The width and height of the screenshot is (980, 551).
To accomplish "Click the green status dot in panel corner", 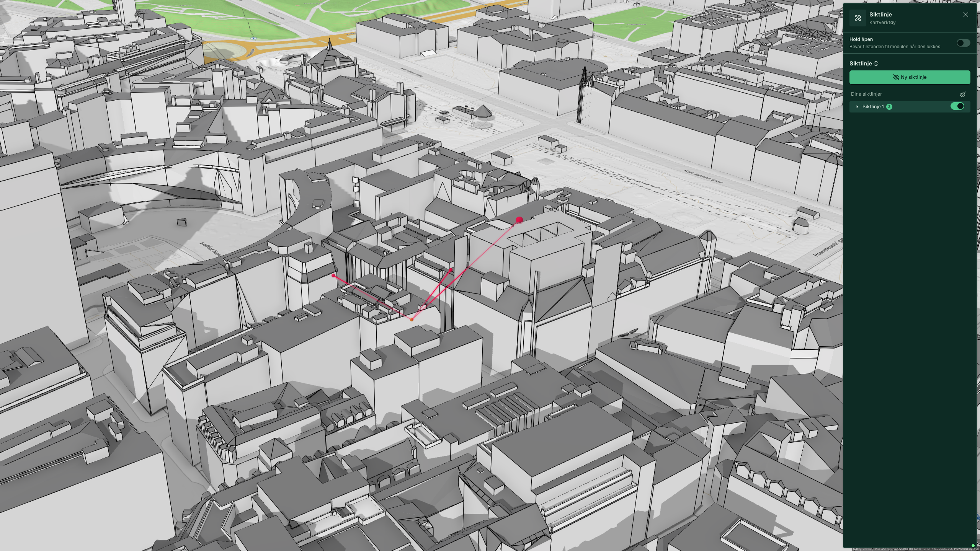I will pos(973,546).
